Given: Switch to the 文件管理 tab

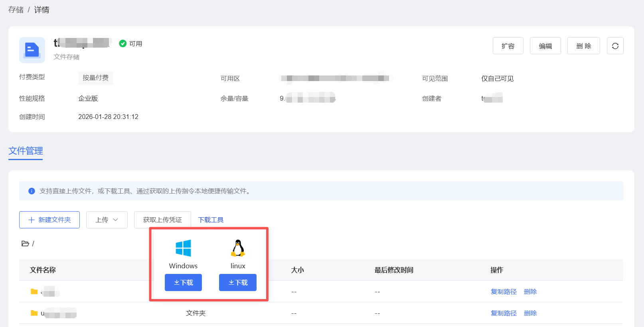Looking at the screenshot, I should pyautogui.click(x=26, y=151).
